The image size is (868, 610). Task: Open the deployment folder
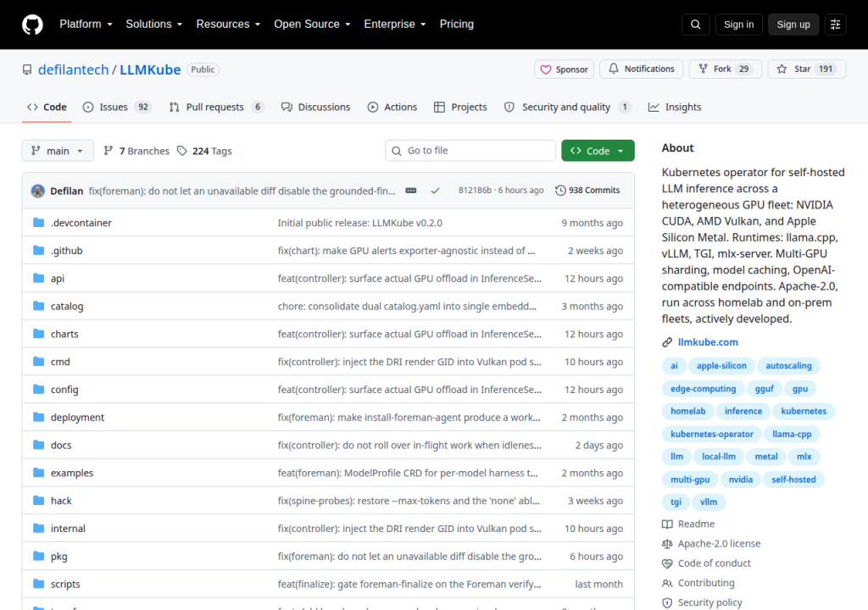tap(77, 418)
